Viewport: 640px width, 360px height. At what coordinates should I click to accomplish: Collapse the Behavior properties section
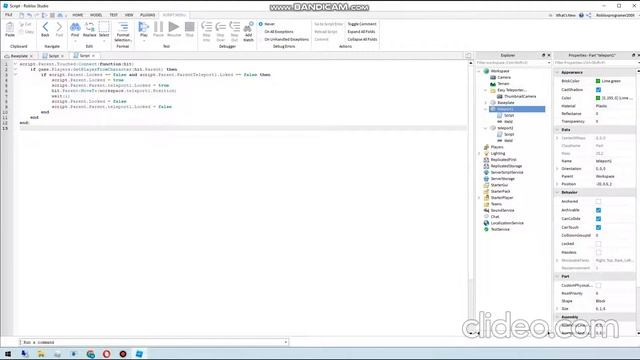click(x=557, y=192)
